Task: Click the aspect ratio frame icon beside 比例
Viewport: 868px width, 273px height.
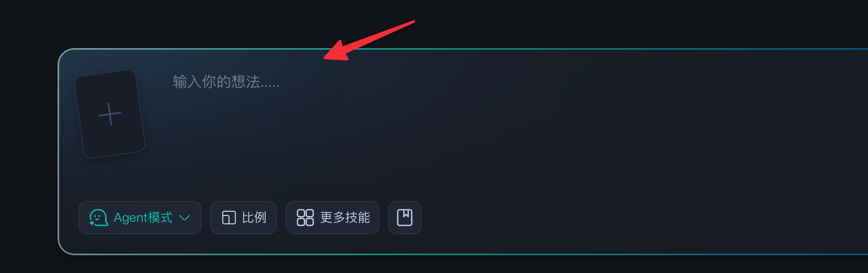Action: tap(229, 218)
